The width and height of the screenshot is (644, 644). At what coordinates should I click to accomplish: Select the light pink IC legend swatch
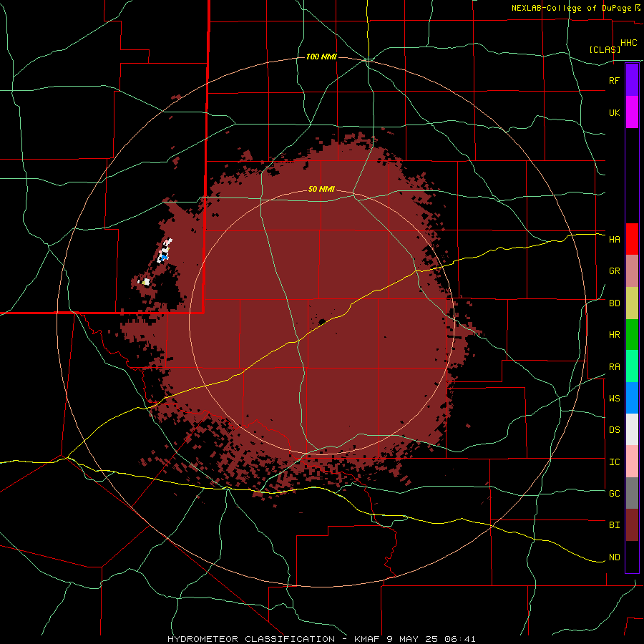pos(632,462)
